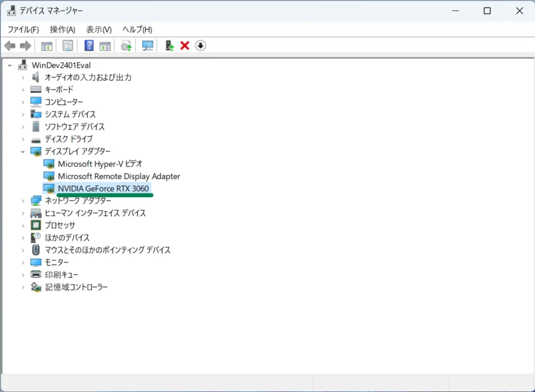535x392 pixels.
Task: Open the ファイル(F) menu
Action: [x=23, y=30]
